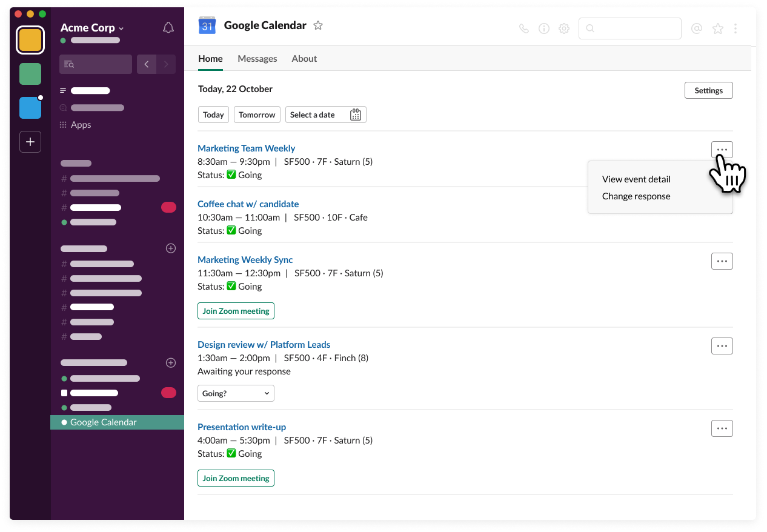Click the sidebar jump-to search box
The height and width of the screenshot is (532, 767).
(x=96, y=64)
